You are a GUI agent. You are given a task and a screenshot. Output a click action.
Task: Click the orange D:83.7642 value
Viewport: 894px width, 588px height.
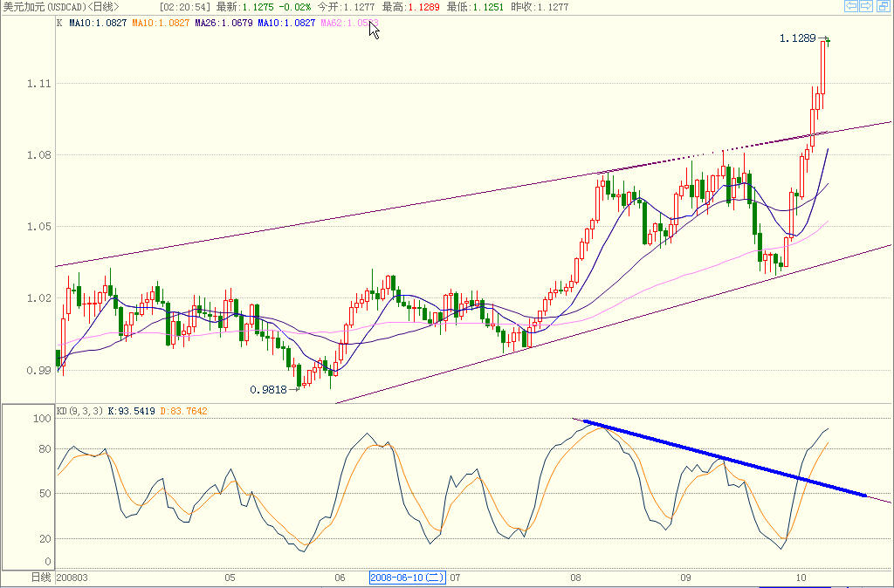pos(183,411)
